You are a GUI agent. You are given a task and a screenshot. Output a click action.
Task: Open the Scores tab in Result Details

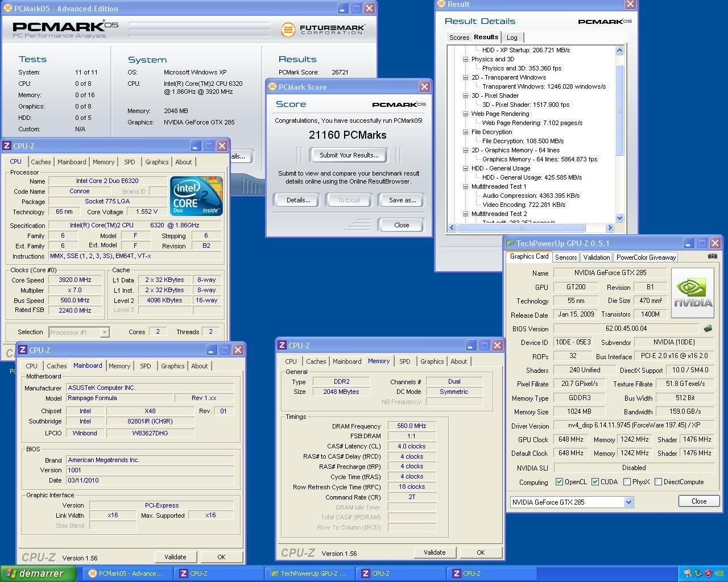459,38
